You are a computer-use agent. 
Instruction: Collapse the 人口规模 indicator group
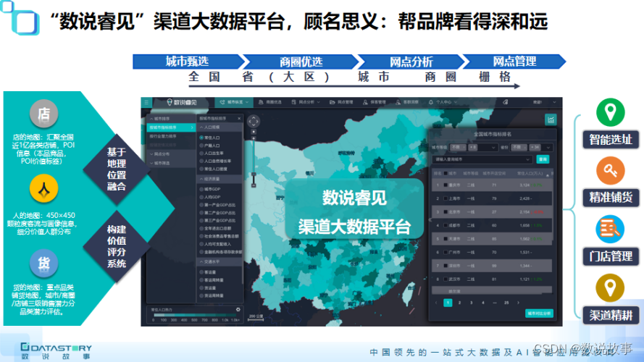(x=219, y=127)
